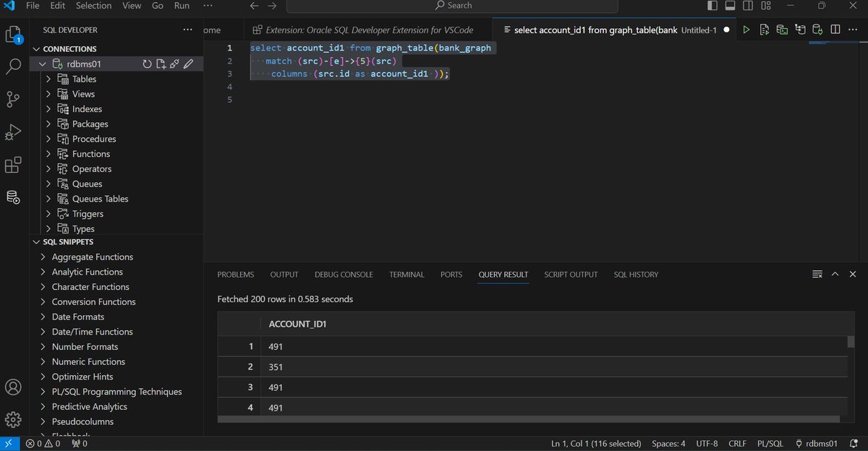Open the Run menu
868x451 pixels.
182,6
